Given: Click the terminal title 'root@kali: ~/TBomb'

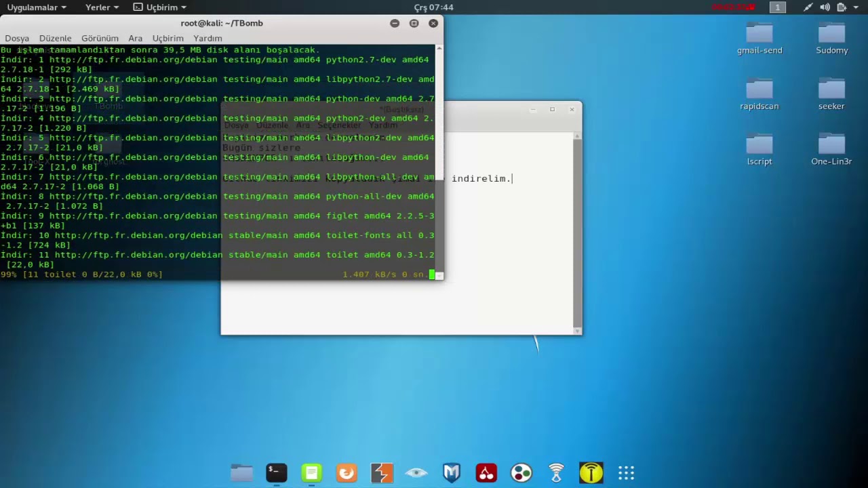Looking at the screenshot, I should coord(222,23).
